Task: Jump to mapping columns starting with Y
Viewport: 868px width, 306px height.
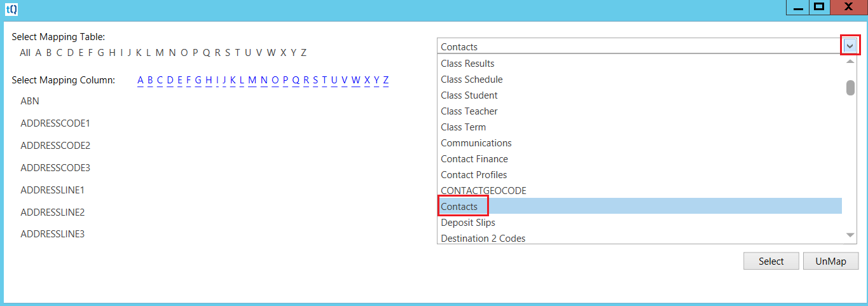Action: [x=376, y=80]
